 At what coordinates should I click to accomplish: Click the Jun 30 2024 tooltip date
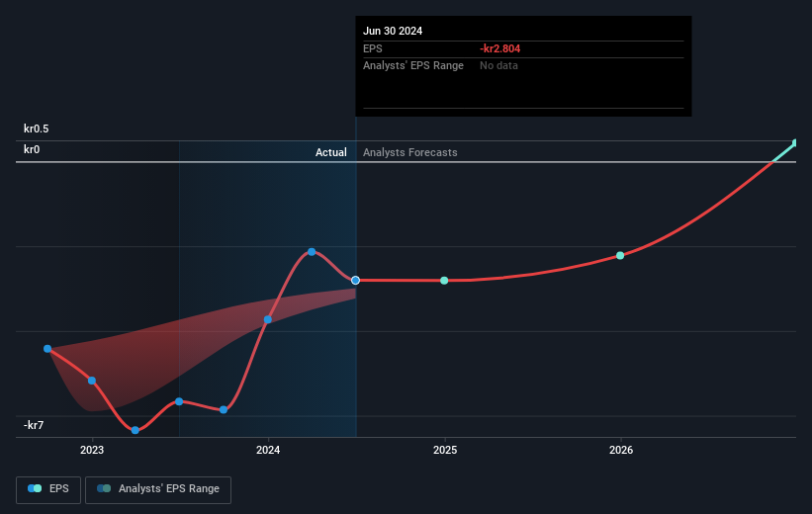pos(393,31)
